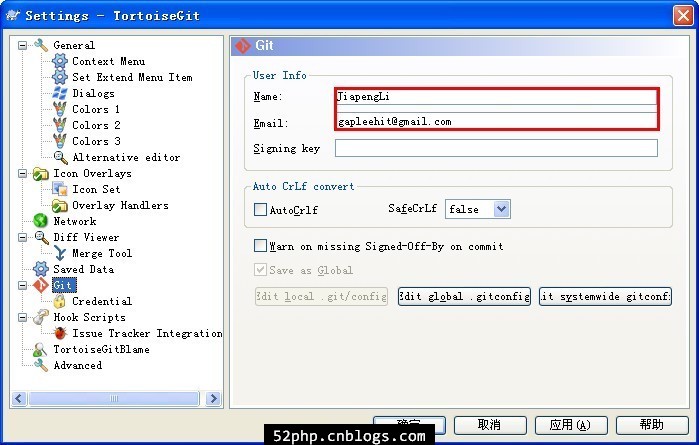Click the Colors 3 icon
The image size is (699, 445).
click(60, 141)
